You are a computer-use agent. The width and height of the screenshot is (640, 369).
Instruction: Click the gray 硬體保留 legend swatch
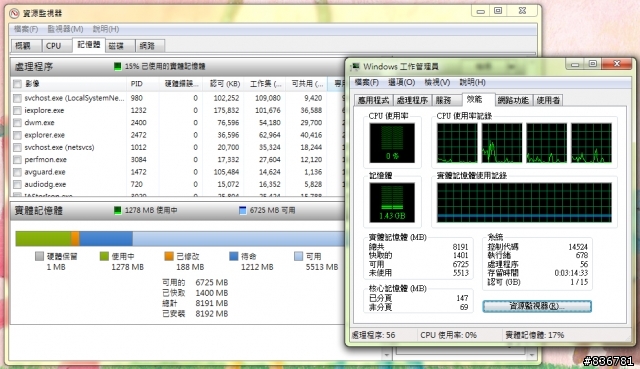click(x=39, y=256)
